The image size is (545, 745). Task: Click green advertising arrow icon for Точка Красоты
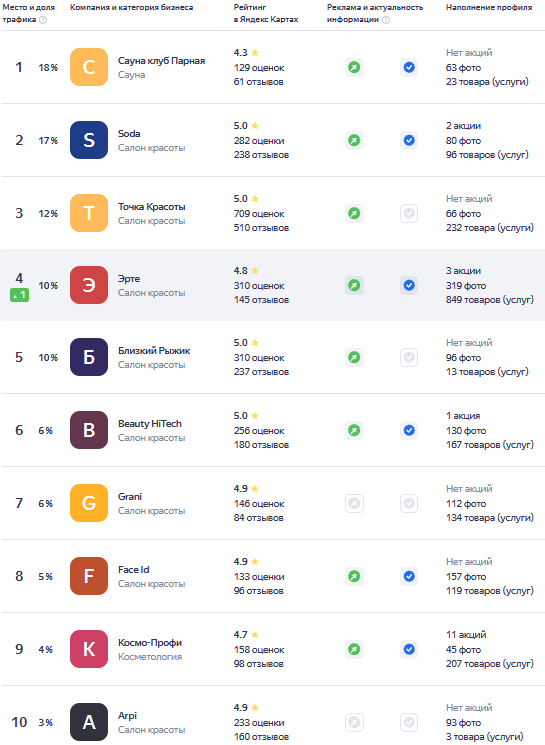tap(354, 213)
